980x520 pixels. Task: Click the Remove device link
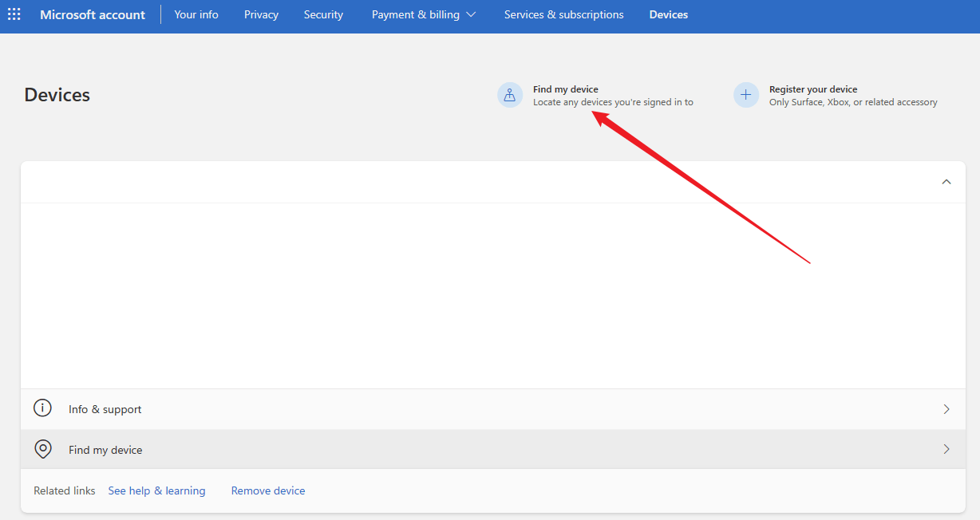coord(268,490)
